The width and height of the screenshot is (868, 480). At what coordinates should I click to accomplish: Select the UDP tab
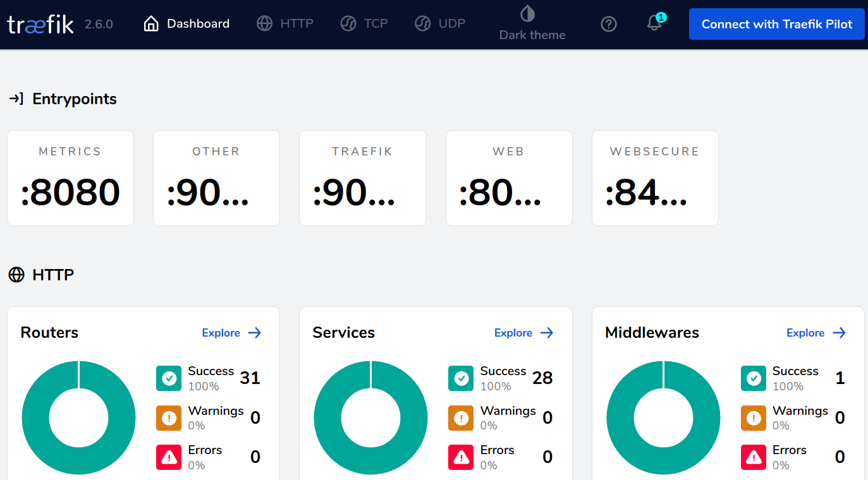click(440, 24)
